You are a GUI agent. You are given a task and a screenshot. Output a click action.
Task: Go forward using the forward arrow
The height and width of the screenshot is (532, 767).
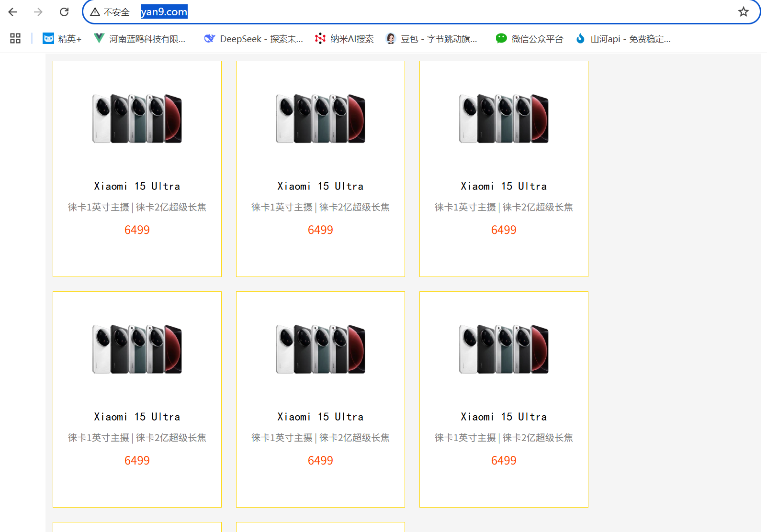tap(38, 12)
